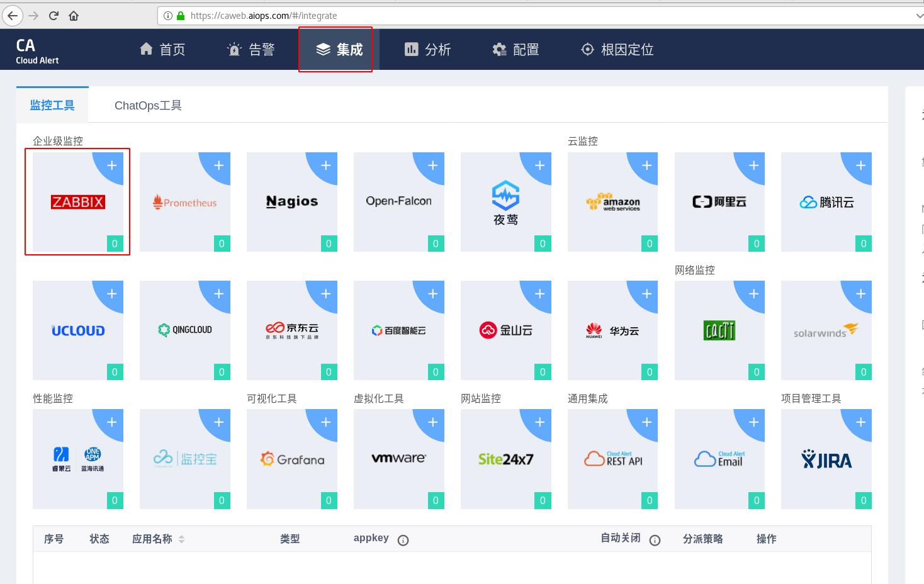Open the 配置 configuration menu
The image size is (924, 584).
[x=516, y=50]
